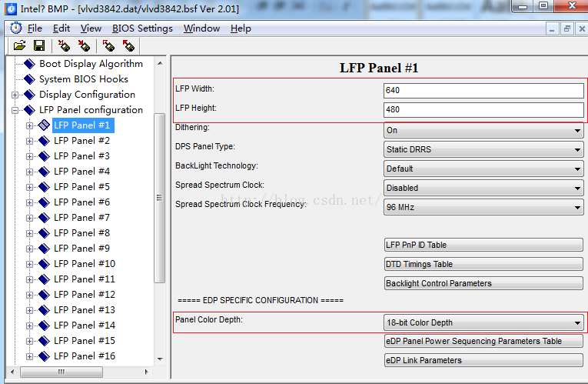Click the tree panel scroll up arrow
Screen dimensions: 588x384
coord(160,63)
